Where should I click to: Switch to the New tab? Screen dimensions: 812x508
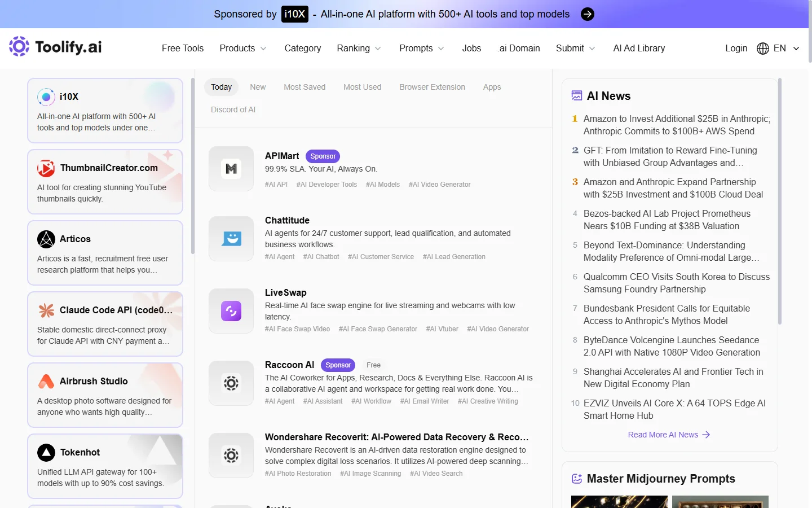click(x=258, y=87)
